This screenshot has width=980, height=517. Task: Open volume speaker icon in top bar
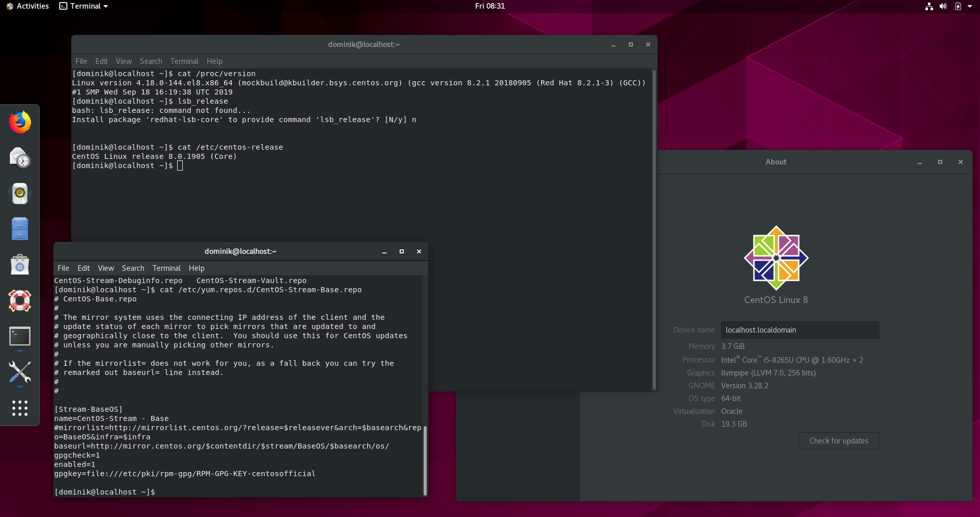943,6
